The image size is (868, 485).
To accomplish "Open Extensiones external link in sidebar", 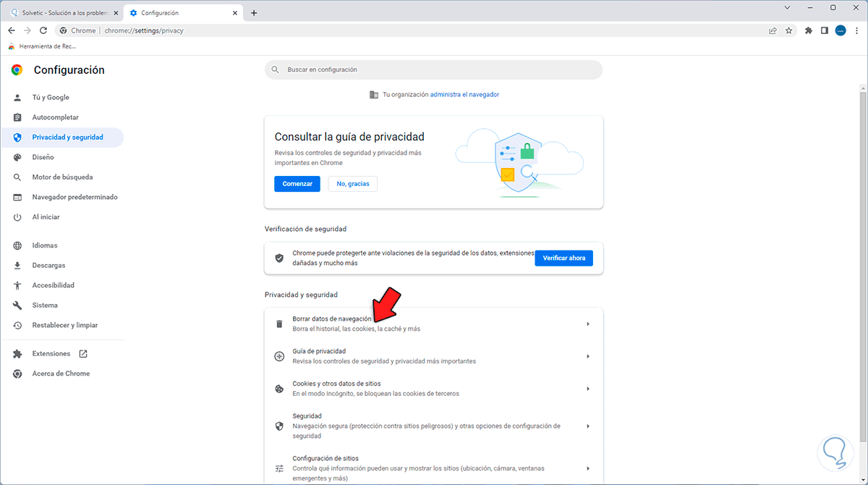I will (61, 354).
